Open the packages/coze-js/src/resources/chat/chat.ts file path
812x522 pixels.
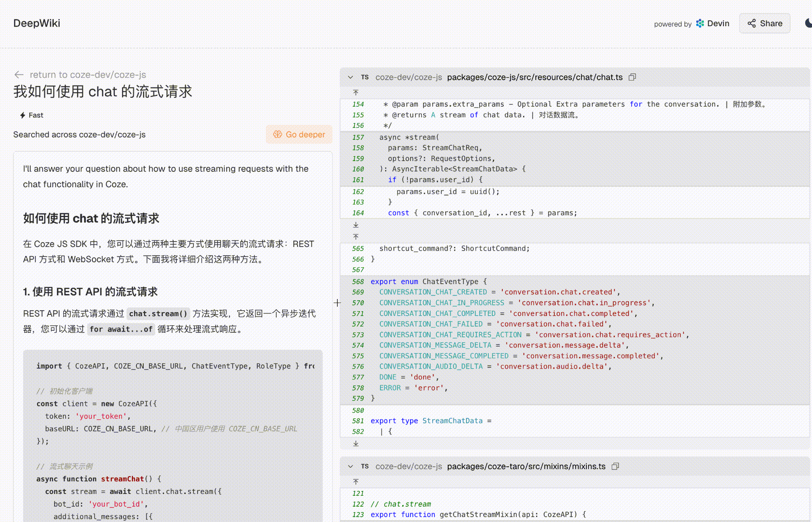tap(535, 77)
